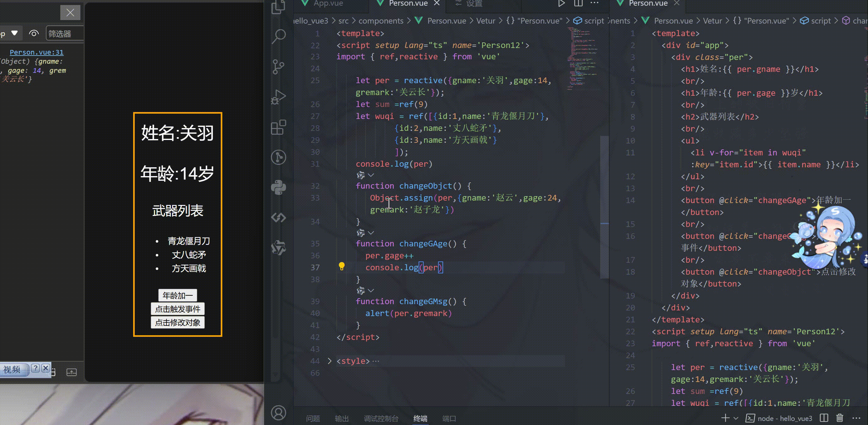868x425 pixels.
Task: Open the Accounts icon in the activity bar
Action: point(279,413)
